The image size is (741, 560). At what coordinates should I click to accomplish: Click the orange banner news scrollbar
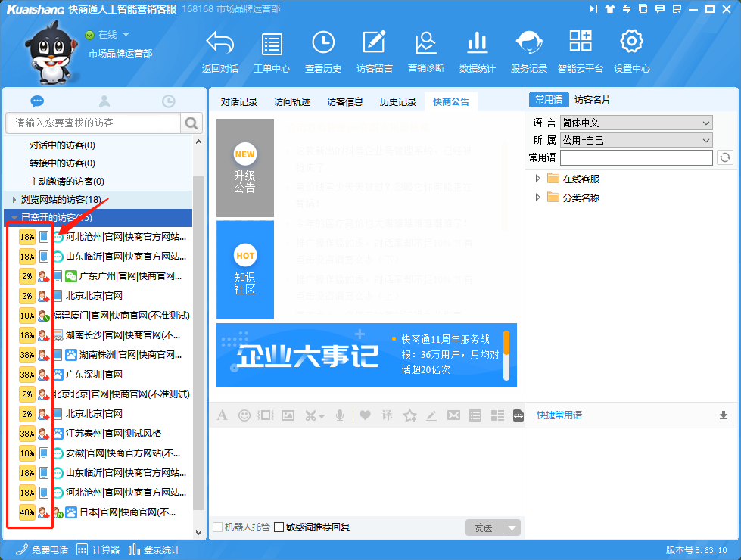click(506, 342)
